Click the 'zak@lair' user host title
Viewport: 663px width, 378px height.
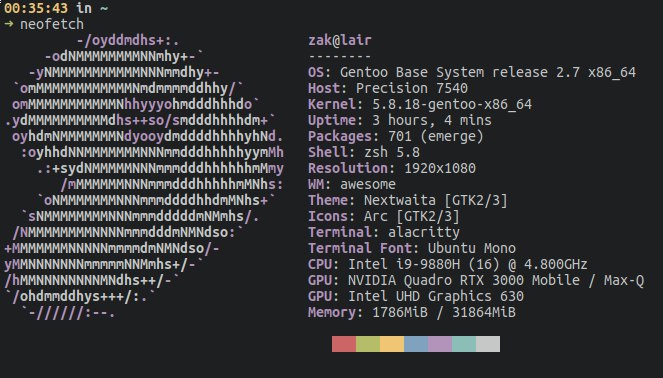coord(340,40)
